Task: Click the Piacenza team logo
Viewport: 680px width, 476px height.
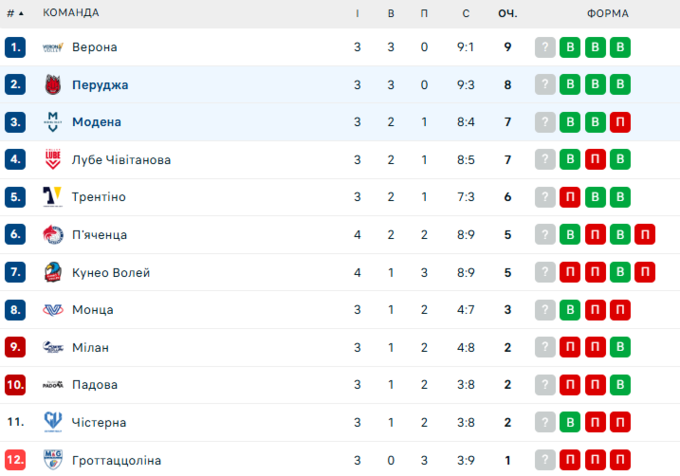Action: (x=53, y=235)
